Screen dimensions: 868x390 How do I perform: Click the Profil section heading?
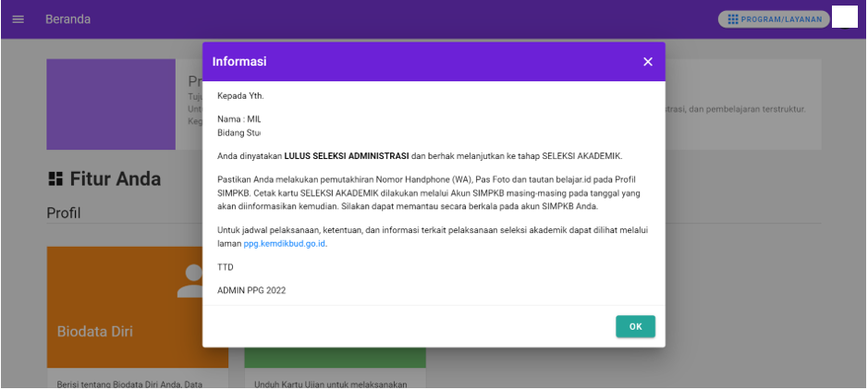pyautogui.click(x=64, y=213)
